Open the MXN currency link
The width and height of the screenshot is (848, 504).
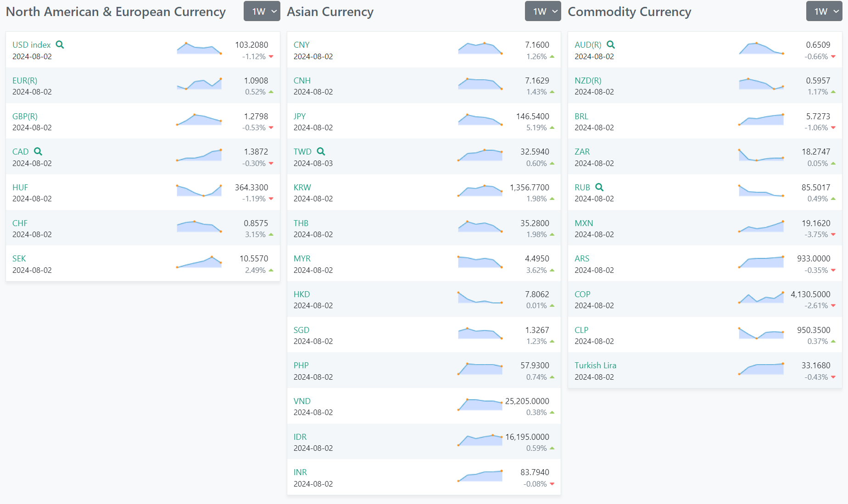(x=584, y=223)
